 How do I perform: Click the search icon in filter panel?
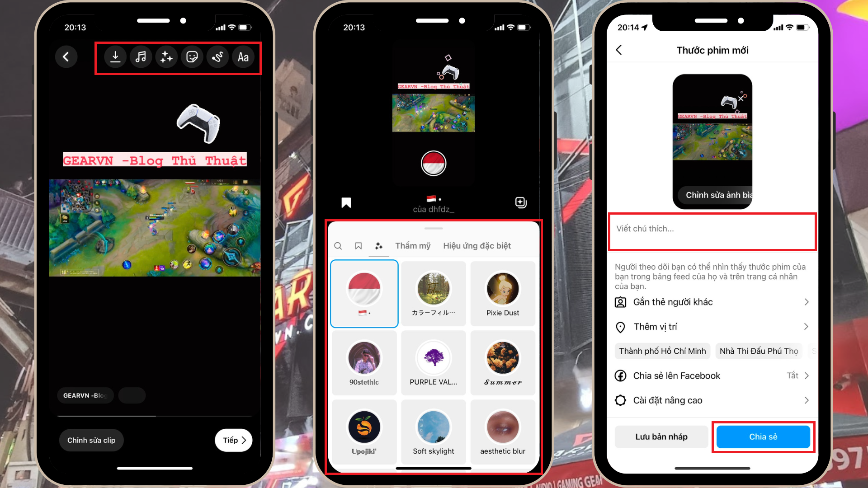pyautogui.click(x=339, y=245)
